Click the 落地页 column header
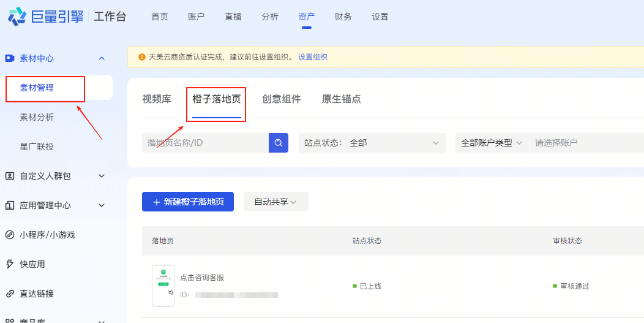The image size is (644, 323). 163,241
